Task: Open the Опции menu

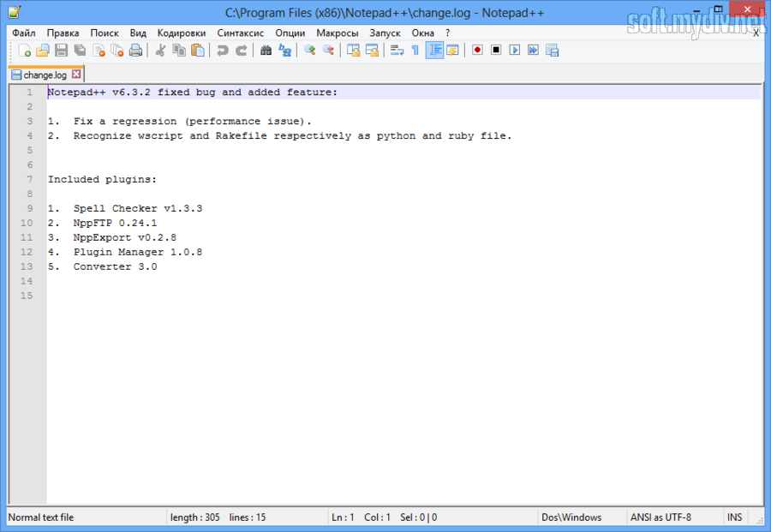Action: (x=290, y=33)
